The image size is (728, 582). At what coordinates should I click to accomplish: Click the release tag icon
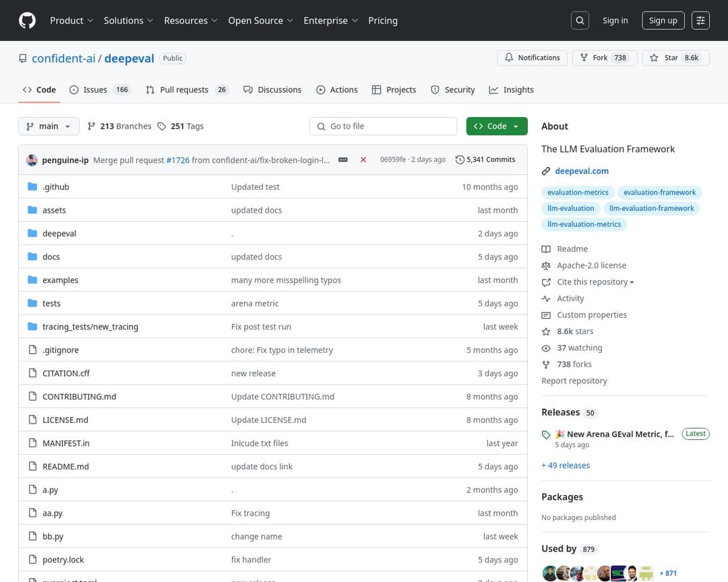546,435
